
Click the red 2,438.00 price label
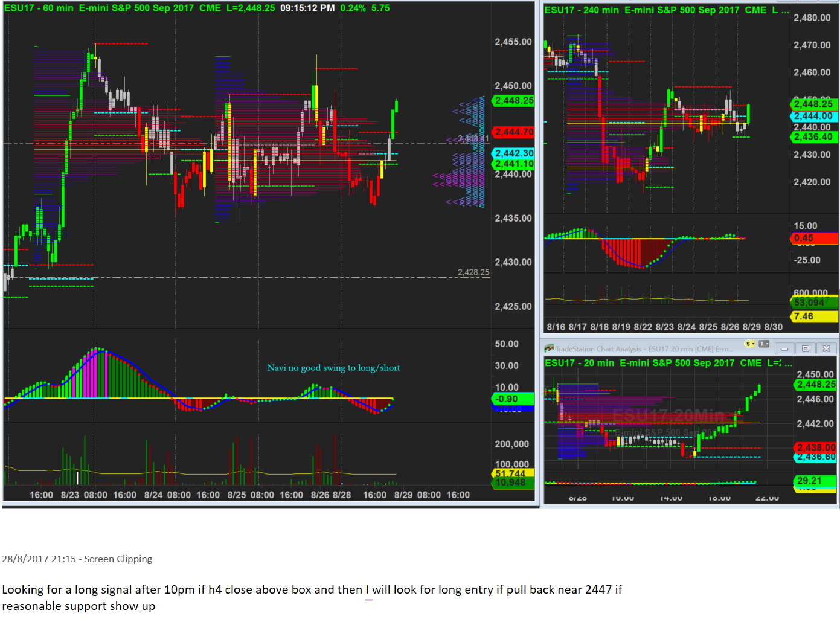click(x=816, y=447)
